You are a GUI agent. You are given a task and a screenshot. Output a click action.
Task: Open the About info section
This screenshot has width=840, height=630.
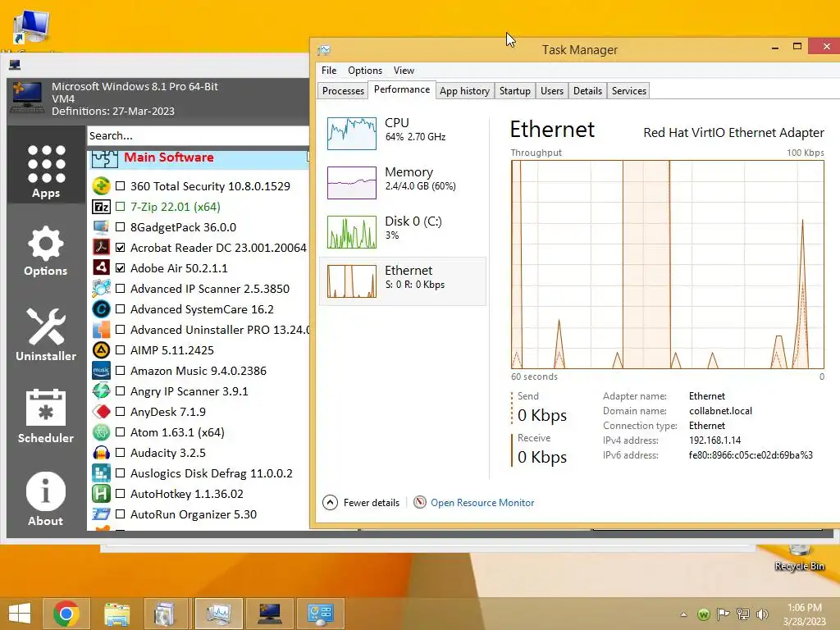pyautogui.click(x=46, y=499)
